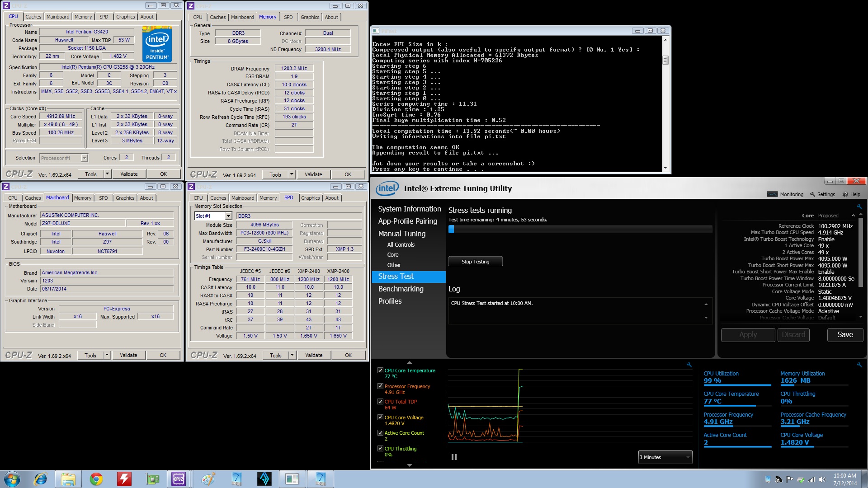Uncheck Processor Frequency graph checkbox

[x=380, y=386]
